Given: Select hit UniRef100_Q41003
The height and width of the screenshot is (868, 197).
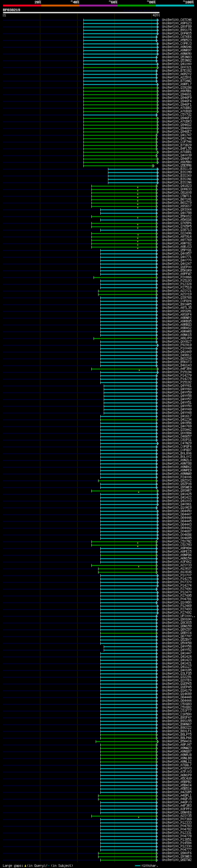Looking at the screenshot, I should 177,501.
